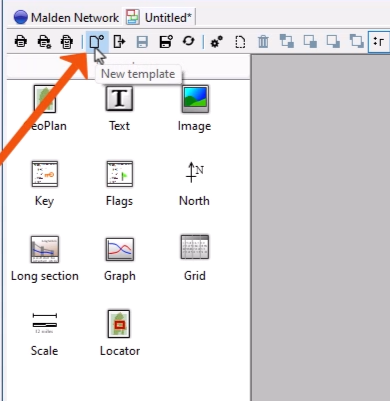The height and width of the screenshot is (401, 390).
Task: Select the Long section item
Action: [45, 259]
